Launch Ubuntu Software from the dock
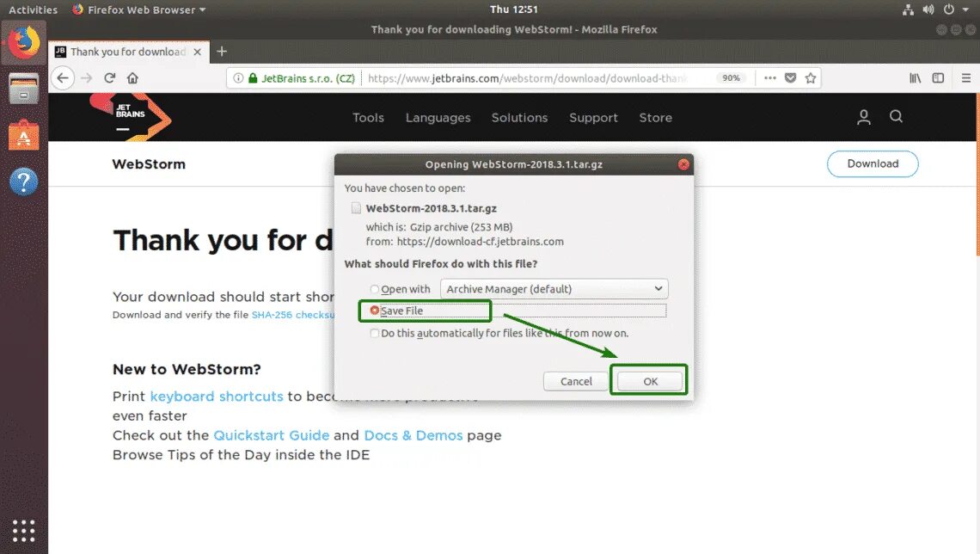The height and width of the screenshot is (554, 980). [24, 135]
